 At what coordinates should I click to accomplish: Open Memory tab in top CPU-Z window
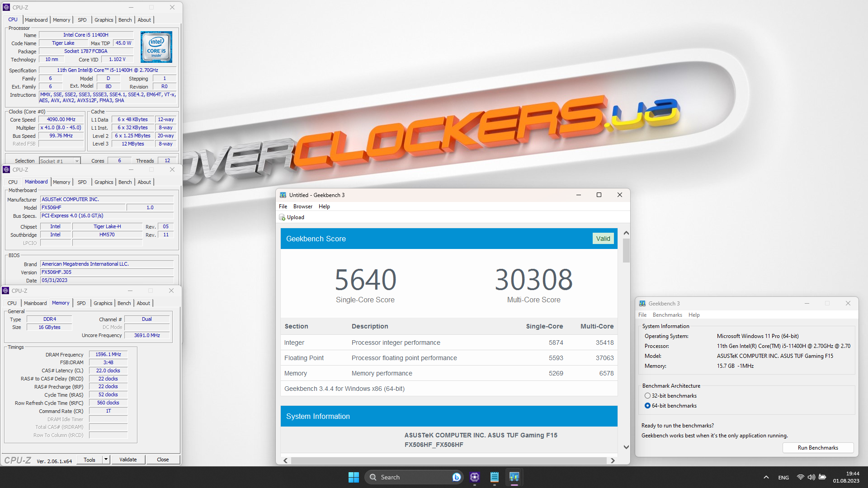(x=61, y=20)
